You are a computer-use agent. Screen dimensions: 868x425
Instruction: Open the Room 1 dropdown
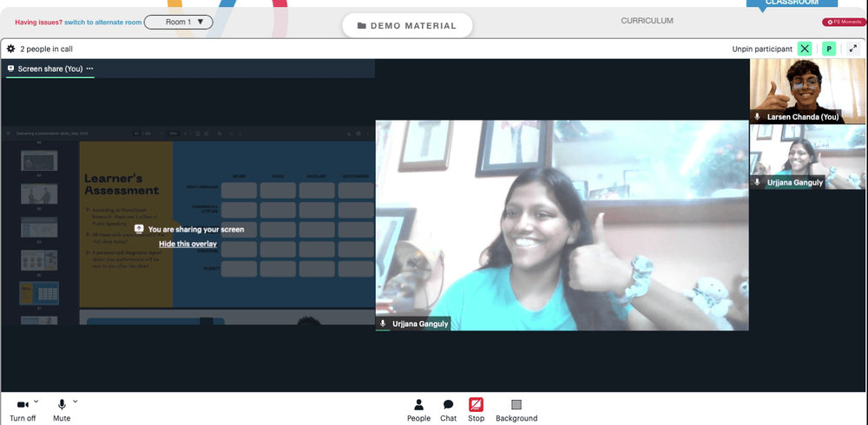[178, 23]
